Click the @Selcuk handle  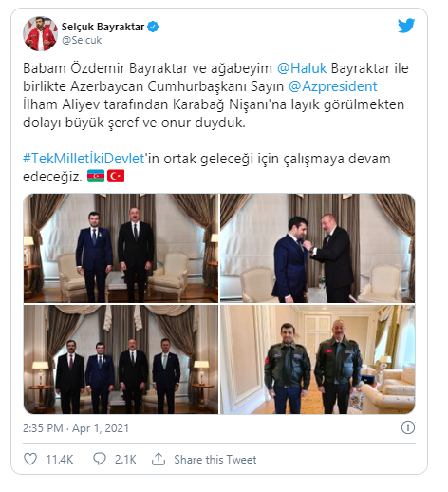(82, 40)
